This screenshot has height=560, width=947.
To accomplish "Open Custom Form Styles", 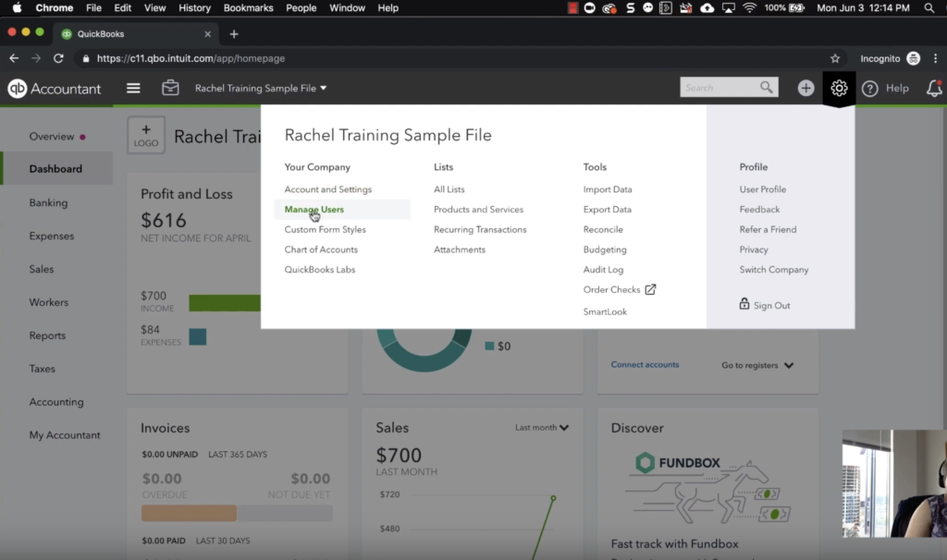I will tap(325, 229).
